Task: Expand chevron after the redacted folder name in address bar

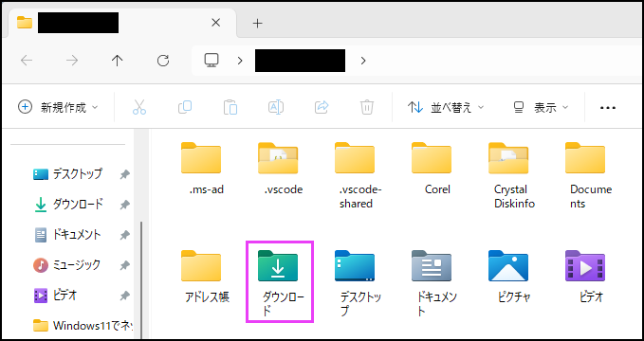Action: coord(362,61)
